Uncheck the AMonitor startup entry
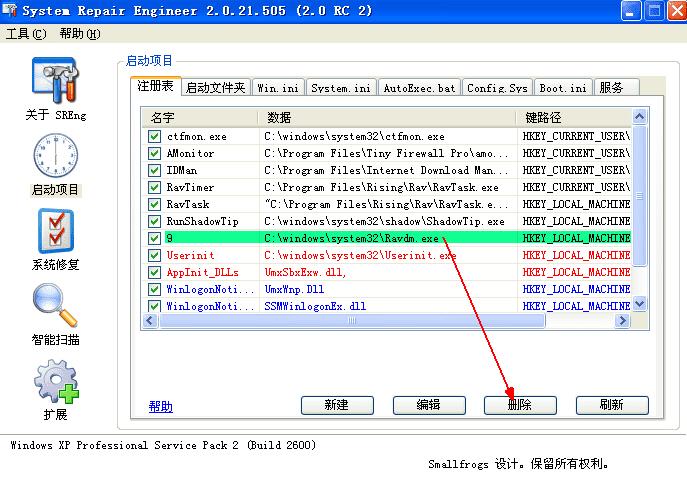687x477 pixels. point(154,153)
